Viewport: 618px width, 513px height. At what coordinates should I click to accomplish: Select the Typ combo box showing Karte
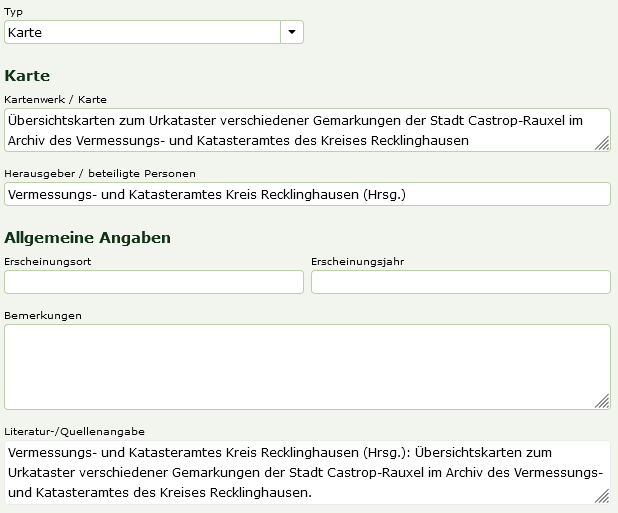pyautogui.click(x=154, y=32)
